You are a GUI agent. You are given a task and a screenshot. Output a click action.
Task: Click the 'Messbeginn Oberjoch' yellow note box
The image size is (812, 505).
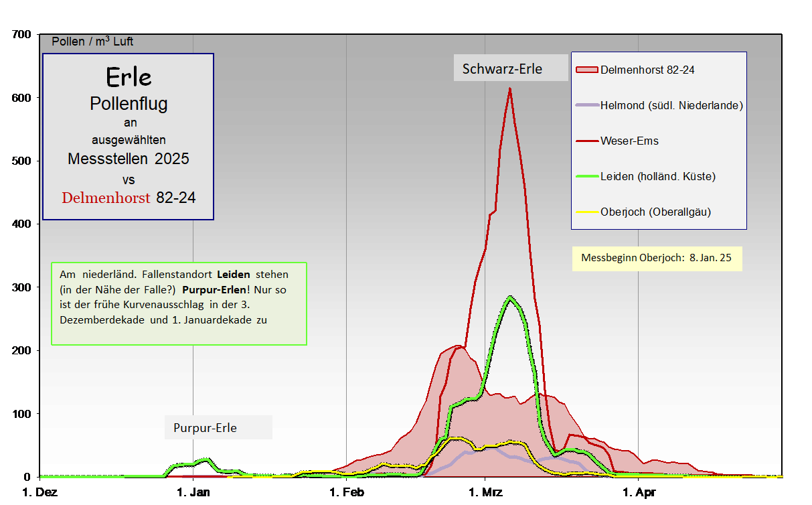click(x=656, y=258)
